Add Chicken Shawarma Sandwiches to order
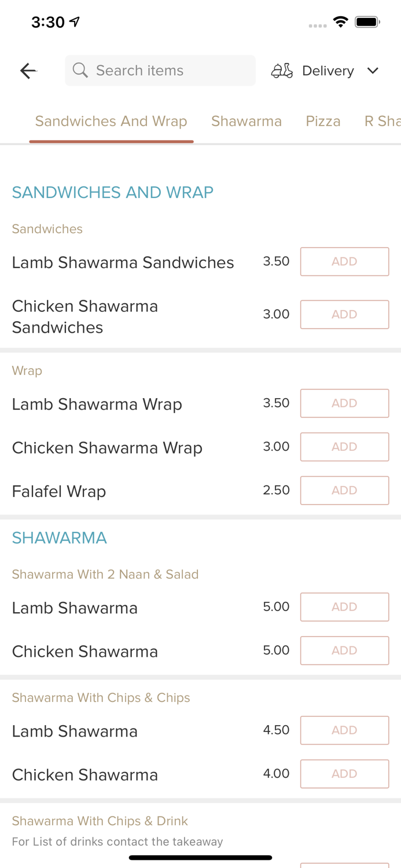Image resolution: width=401 pixels, height=868 pixels. point(344,314)
